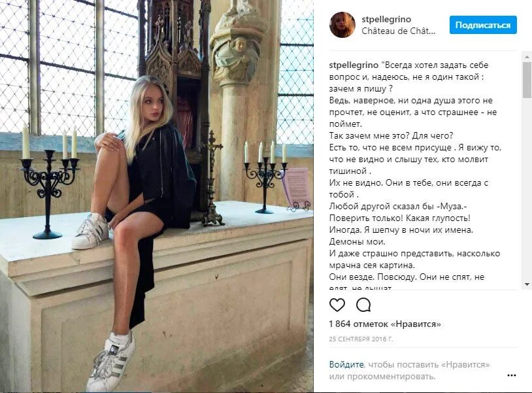The height and width of the screenshot is (393, 532).
Task: Click the Войдите login link
Action: click(x=346, y=364)
